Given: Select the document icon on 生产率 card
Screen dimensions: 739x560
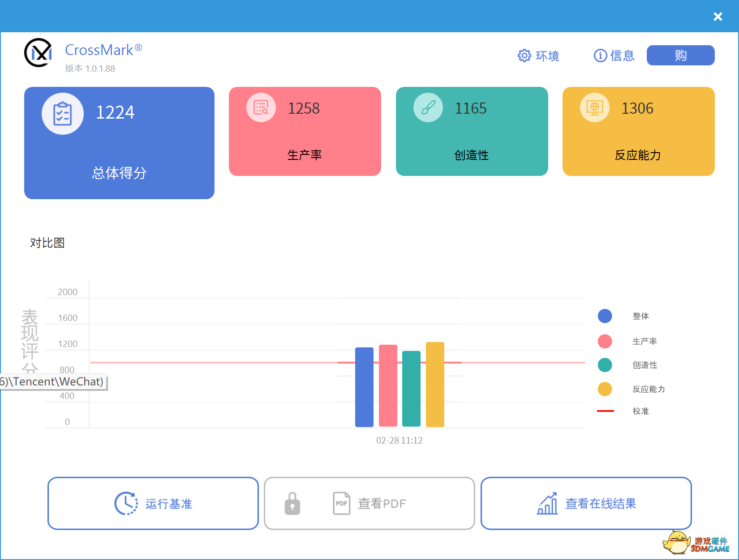Looking at the screenshot, I should click(261, 107).
